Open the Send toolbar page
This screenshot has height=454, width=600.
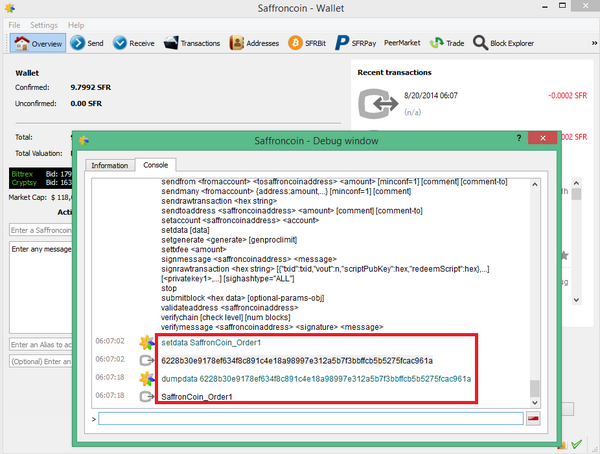tap(87, 43)
